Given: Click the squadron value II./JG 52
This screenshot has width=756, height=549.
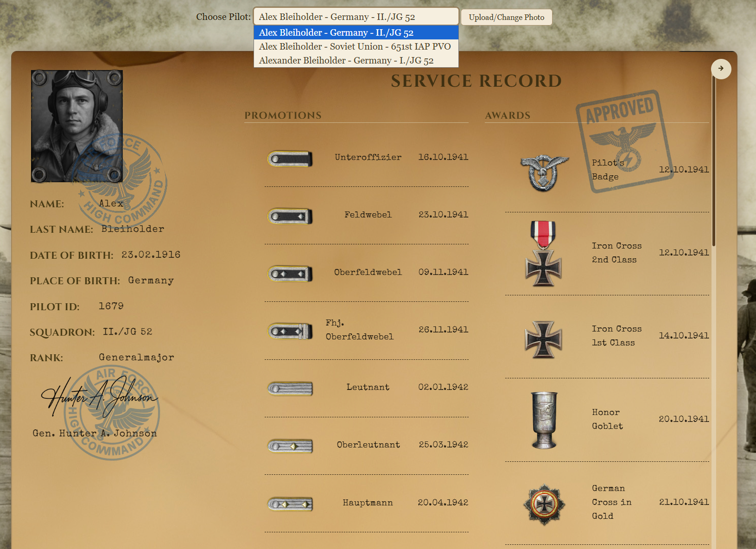Looking at the screenshot, I should (127, 332).
